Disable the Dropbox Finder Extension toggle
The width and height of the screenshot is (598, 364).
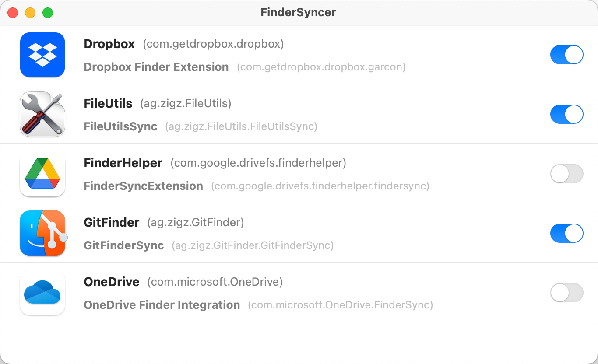566,55
